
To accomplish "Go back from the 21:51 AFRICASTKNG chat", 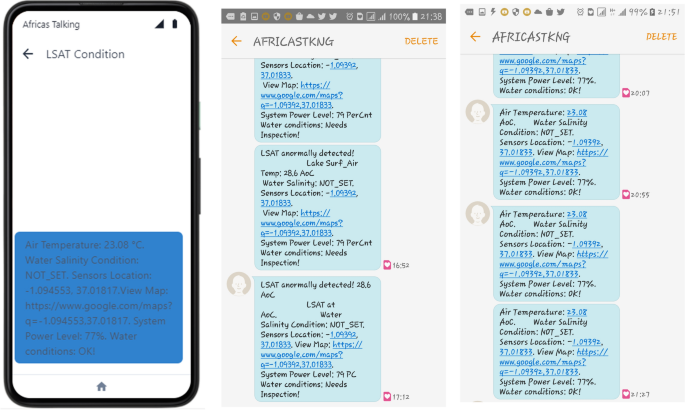I will click(x=475, y=37).
